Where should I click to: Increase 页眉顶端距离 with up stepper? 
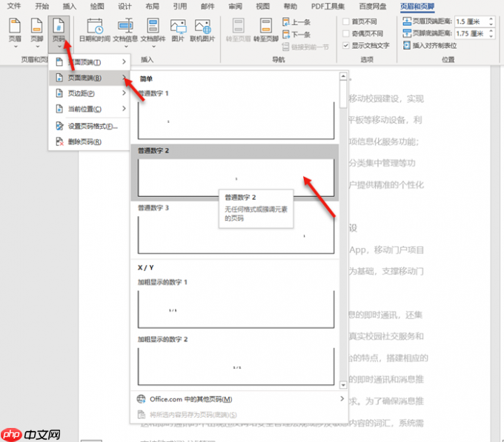[491, 19]
